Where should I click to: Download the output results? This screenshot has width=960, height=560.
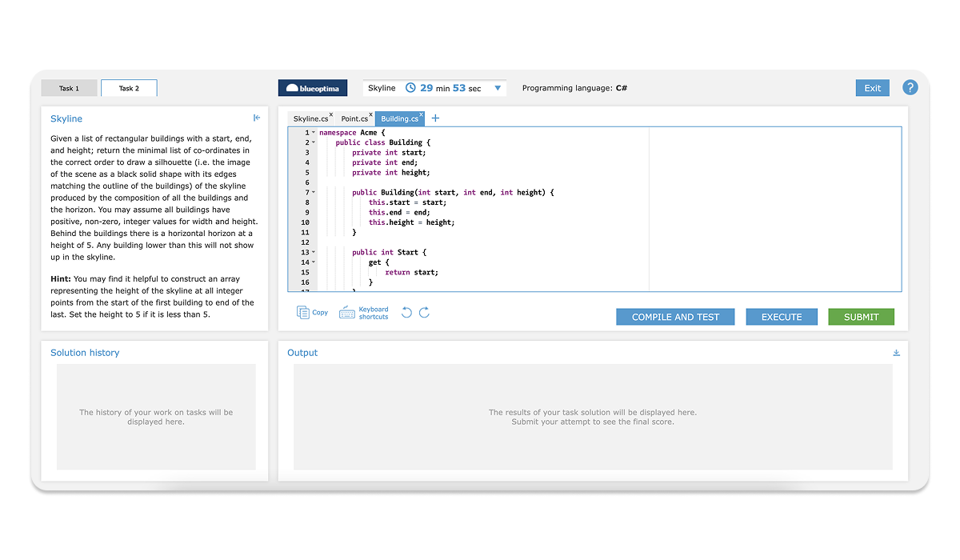click(x=896, y=353)
